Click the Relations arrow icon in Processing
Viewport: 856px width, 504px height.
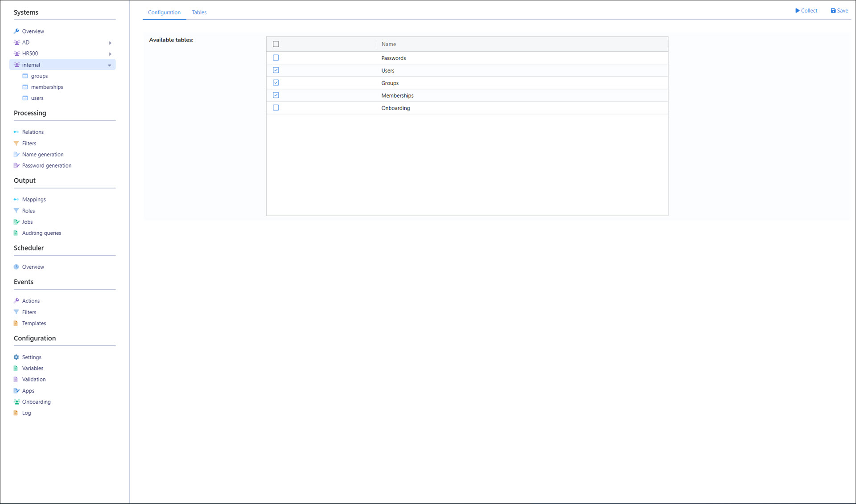point(16,132)
